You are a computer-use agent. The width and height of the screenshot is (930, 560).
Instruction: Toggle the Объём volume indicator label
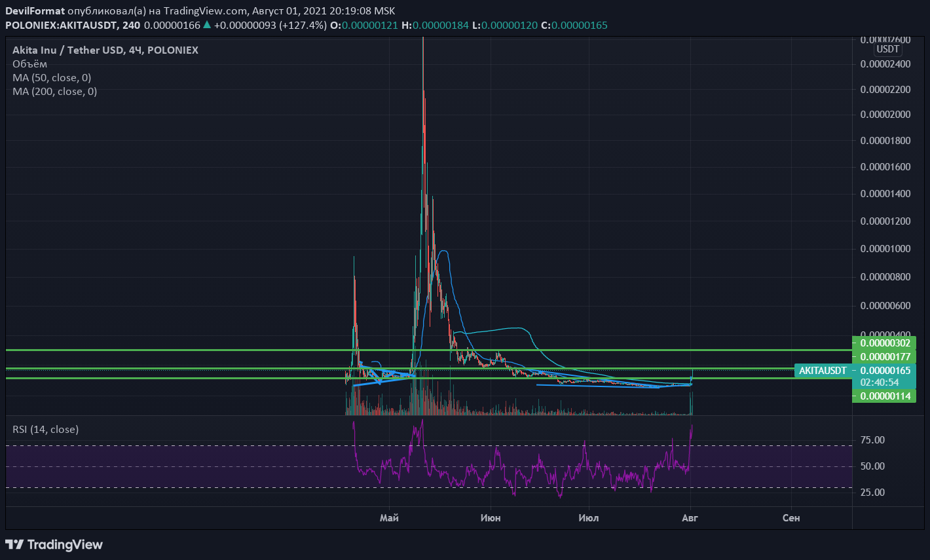30,64
